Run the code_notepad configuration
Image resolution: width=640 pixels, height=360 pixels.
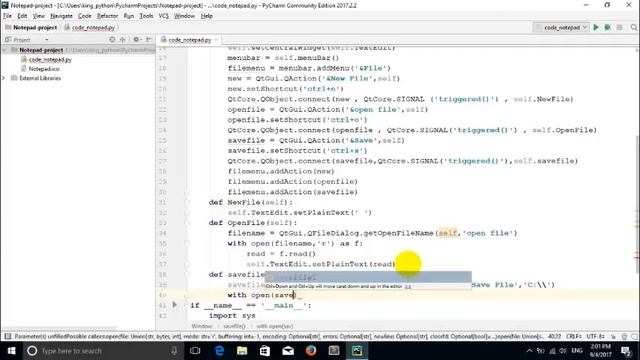click(596, 27)
